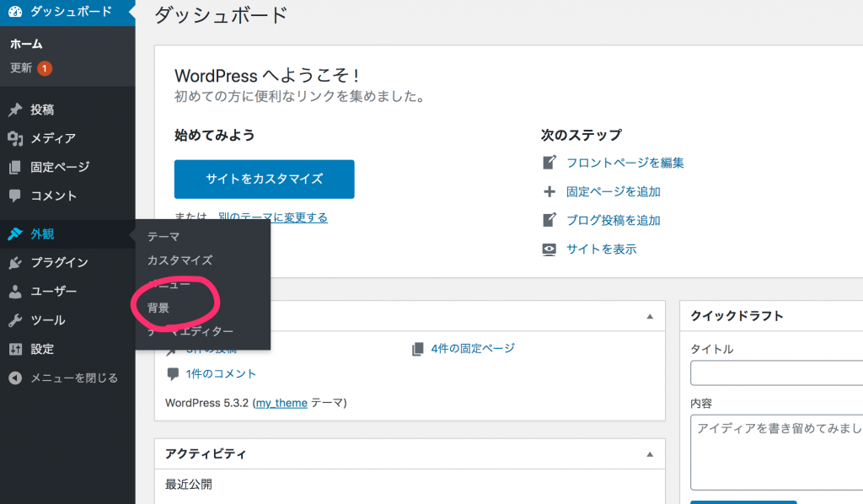Click the settings sliders icon beside 設定

click(x=15, y=349)
